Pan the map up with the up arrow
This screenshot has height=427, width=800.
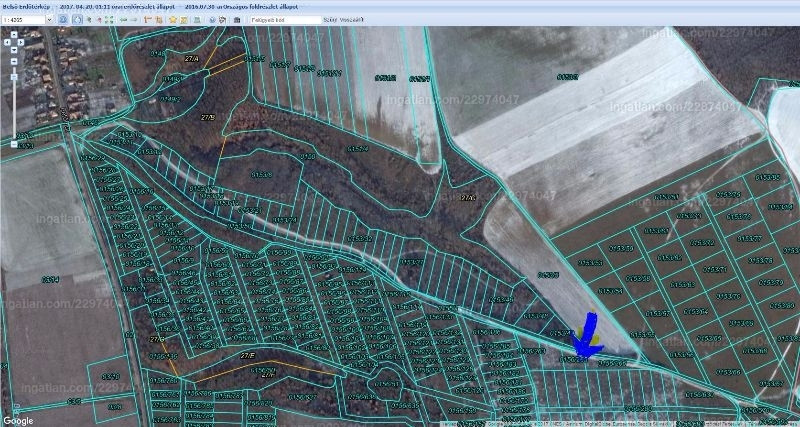(x=14, y=34)
